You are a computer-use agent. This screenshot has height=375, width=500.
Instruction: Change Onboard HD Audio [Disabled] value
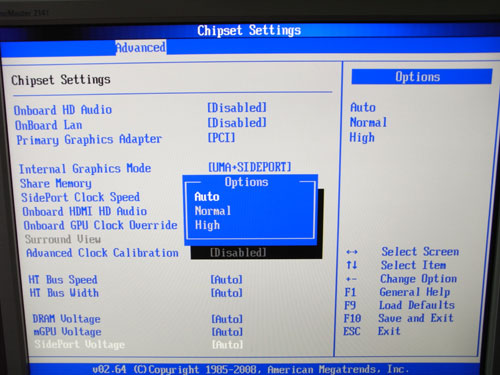tap(237, 108)
